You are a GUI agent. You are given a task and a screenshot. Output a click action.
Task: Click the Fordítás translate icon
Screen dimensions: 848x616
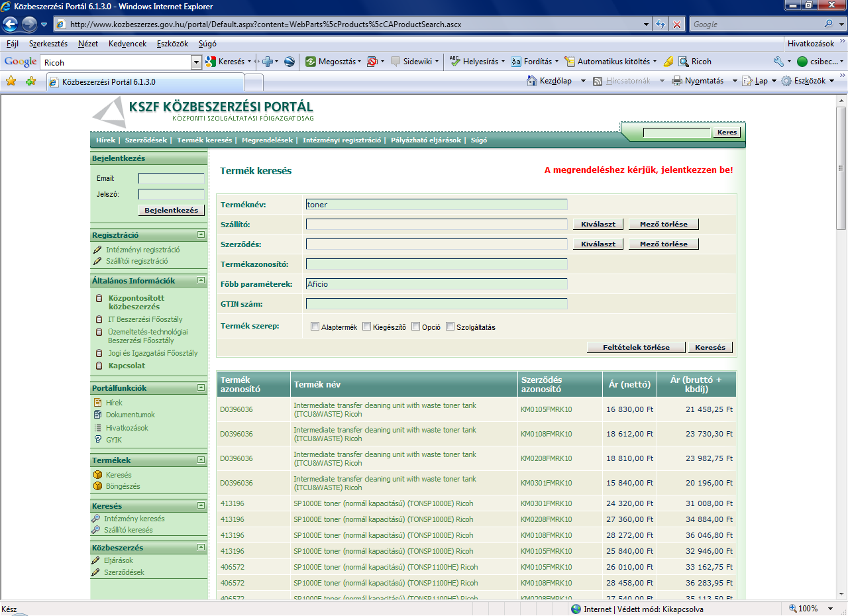tap(516, 62)
